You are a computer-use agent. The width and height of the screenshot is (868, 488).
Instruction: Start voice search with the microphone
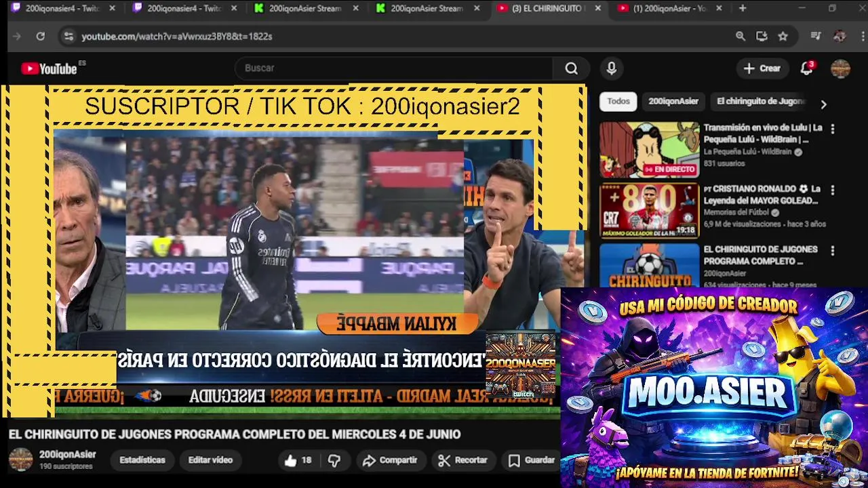point(612,68)
